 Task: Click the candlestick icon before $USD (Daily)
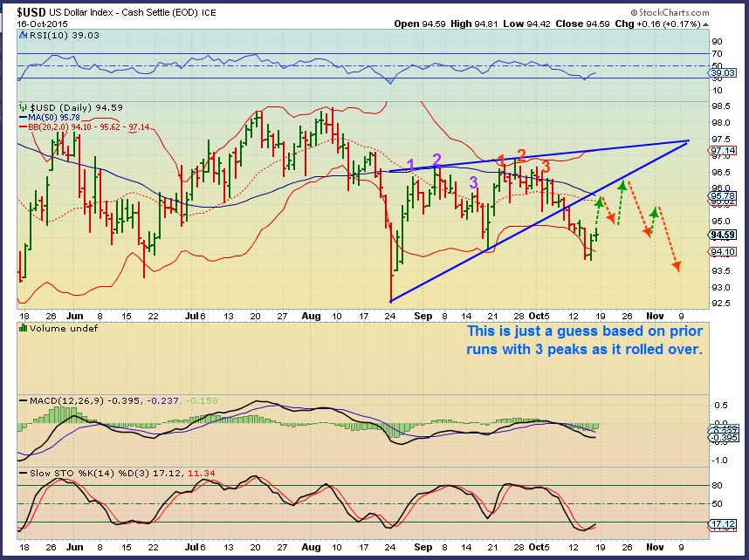23,108
